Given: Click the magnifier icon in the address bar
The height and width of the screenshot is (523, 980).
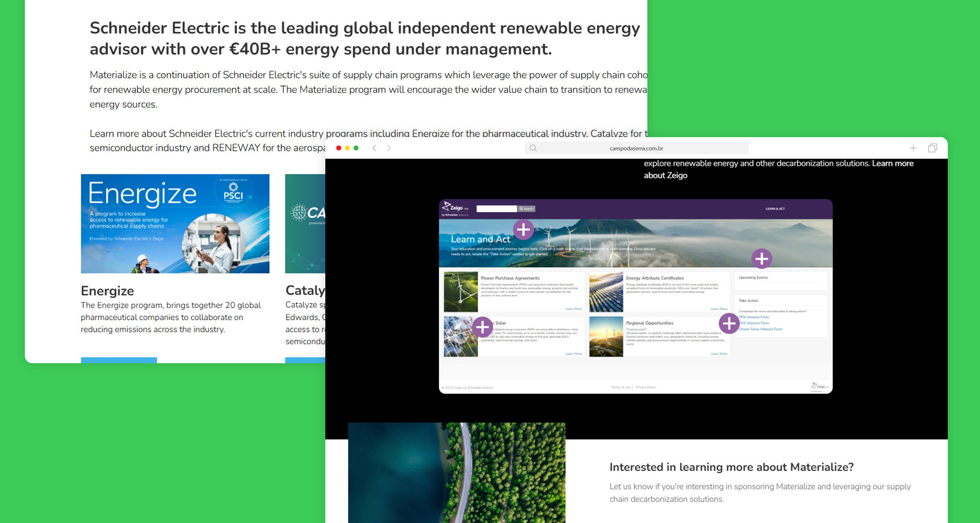Looking at the screenshot, I should 533,148.
